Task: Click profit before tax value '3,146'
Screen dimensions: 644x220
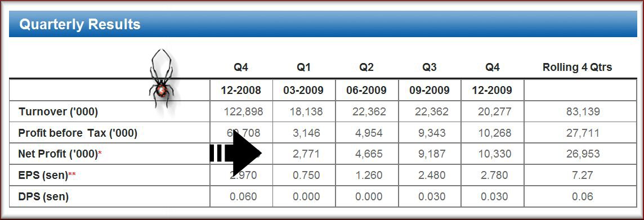Action: (306, 133)
